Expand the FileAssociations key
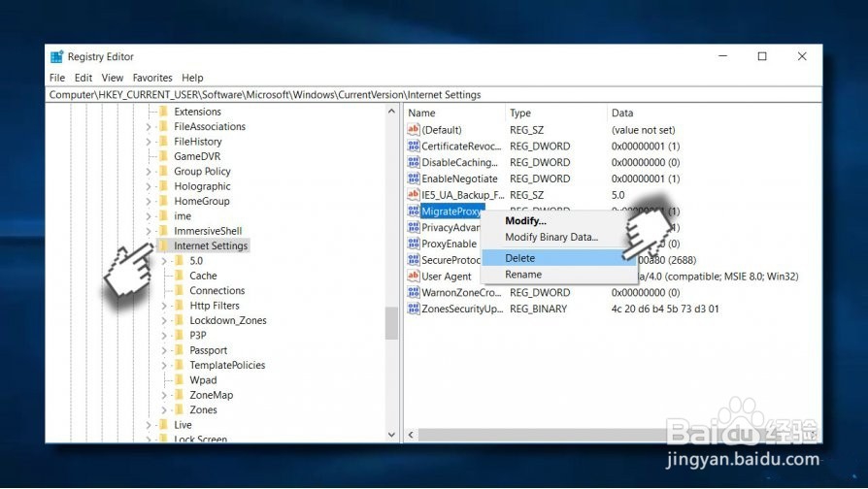The width and height of the screenshot is (868, 489). pyautogui.click(x=149, y=127)
